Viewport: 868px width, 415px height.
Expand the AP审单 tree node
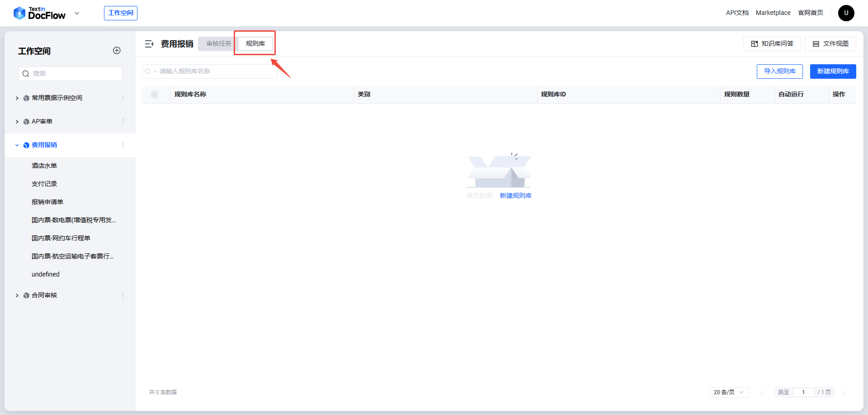click(17, 122)
